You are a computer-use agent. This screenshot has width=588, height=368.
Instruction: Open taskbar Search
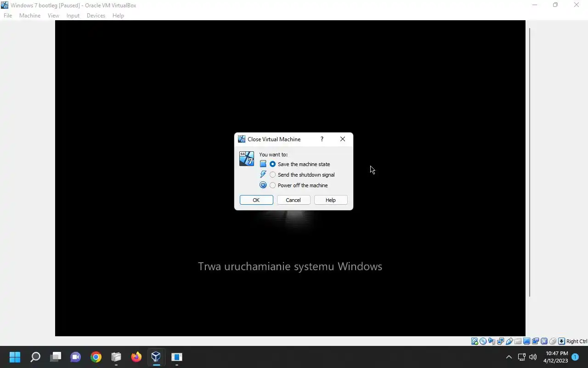coord(35,357)
